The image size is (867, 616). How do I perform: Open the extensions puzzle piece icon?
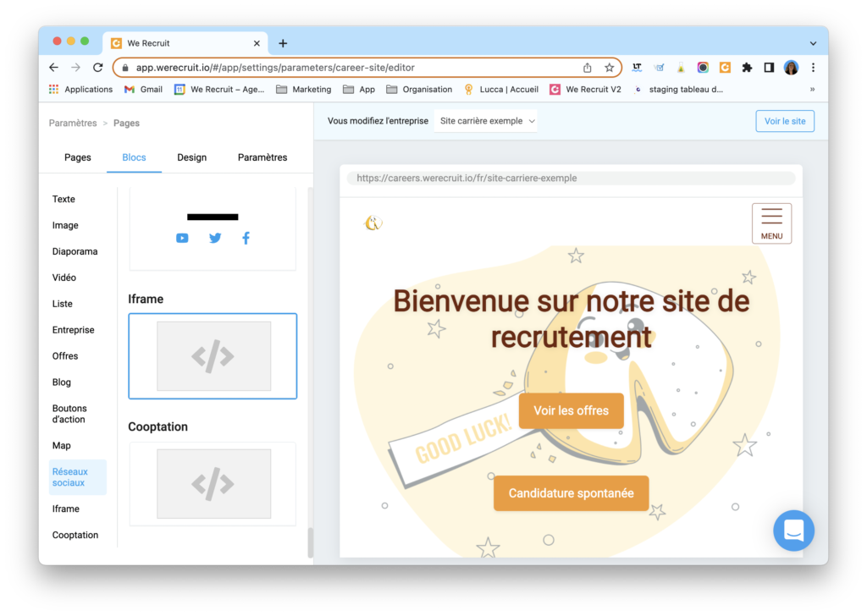pos(747,68)
